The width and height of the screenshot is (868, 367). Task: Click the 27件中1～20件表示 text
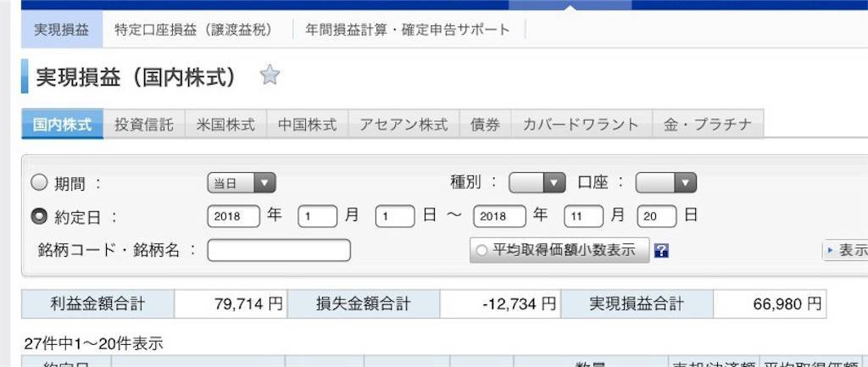pos(93,344)
